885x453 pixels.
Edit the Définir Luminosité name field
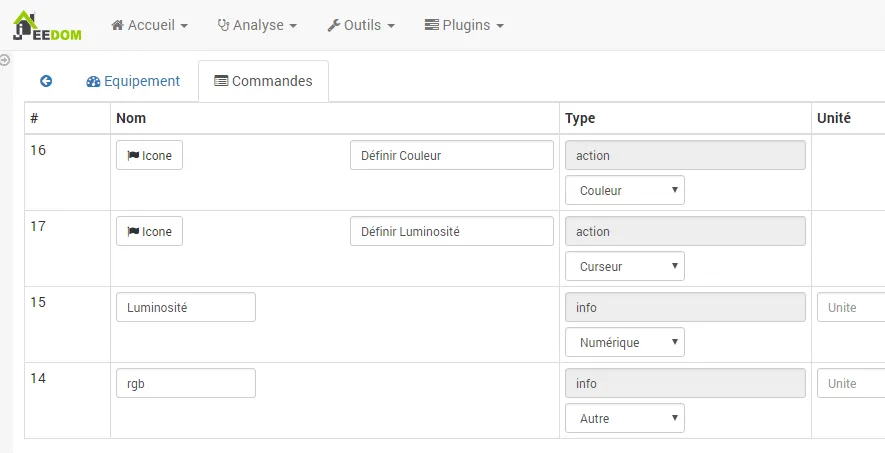tap(452, 231)
